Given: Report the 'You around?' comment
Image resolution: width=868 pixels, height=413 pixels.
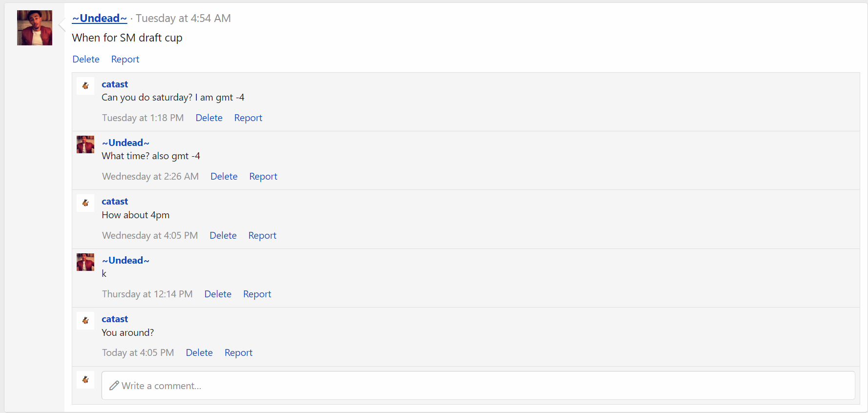Looking at the screenshot, I should coord(238,352).
